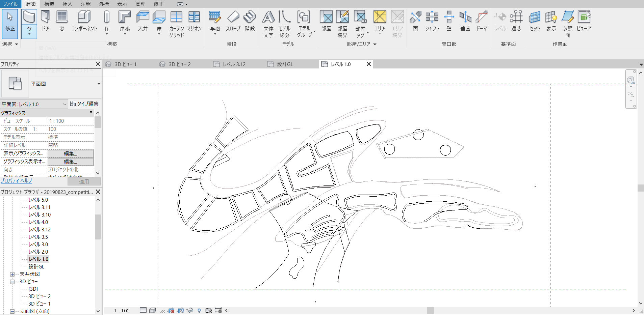Select the 窓 (Window) tool
Image resolution: width=644 pixels, height=315 pixels.
(x=62, y=21)
